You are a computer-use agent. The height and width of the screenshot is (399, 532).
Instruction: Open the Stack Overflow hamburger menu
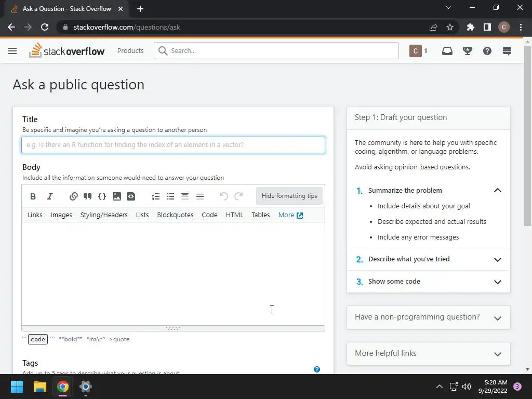pos(12,51)
